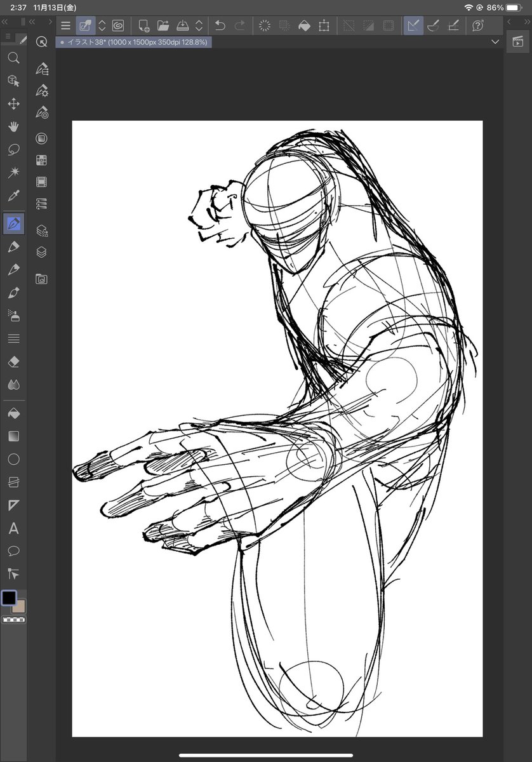Click the Deselect icon
Viewport: 532px width, 762px height.
[349, 25]
